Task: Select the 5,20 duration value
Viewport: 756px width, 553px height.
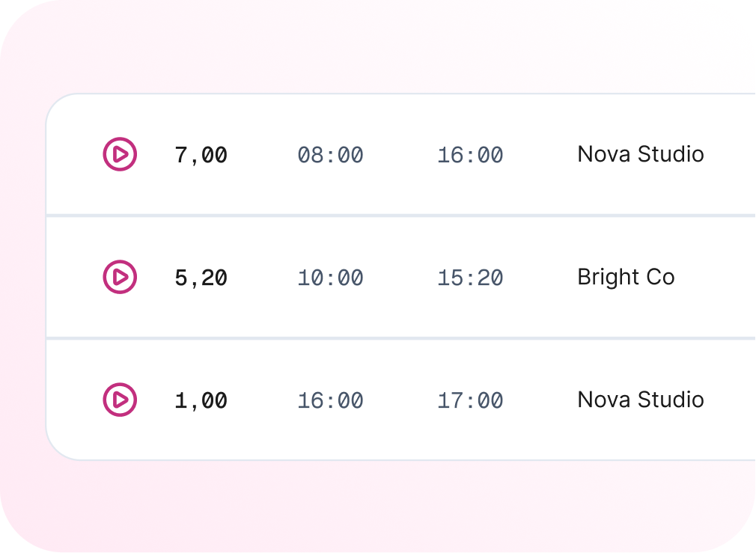Action: coord(201,278)
